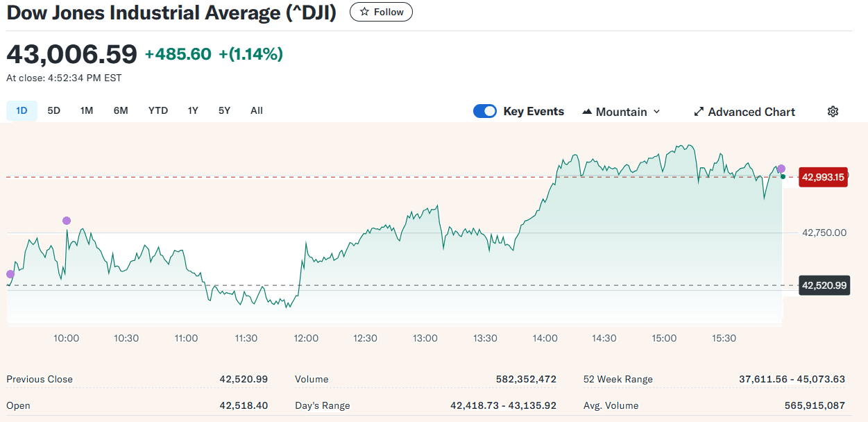Click the Dow Jones Industrial Average title
Viewport: 868px width, 422px height.
(x=171, y=12)
